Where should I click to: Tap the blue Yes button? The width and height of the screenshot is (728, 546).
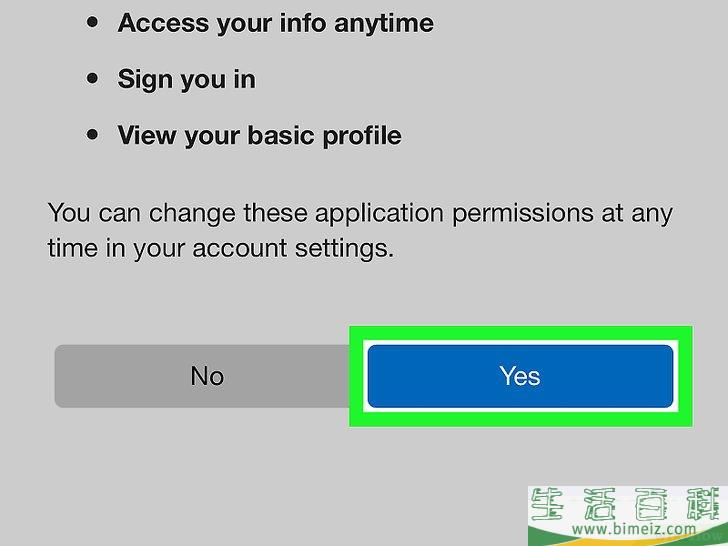pos(520,376)
